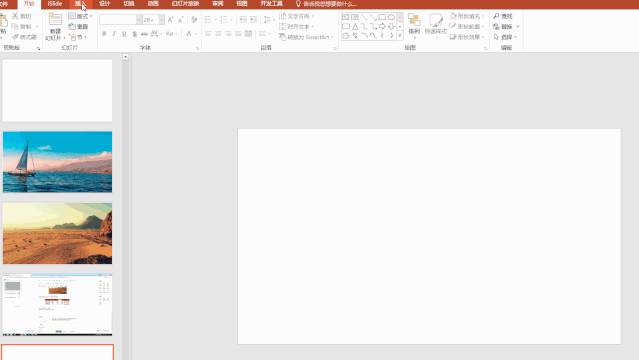Open Shape Outline (形状轮廓) dropdown

pyautogui.click(x=467, y=27)
